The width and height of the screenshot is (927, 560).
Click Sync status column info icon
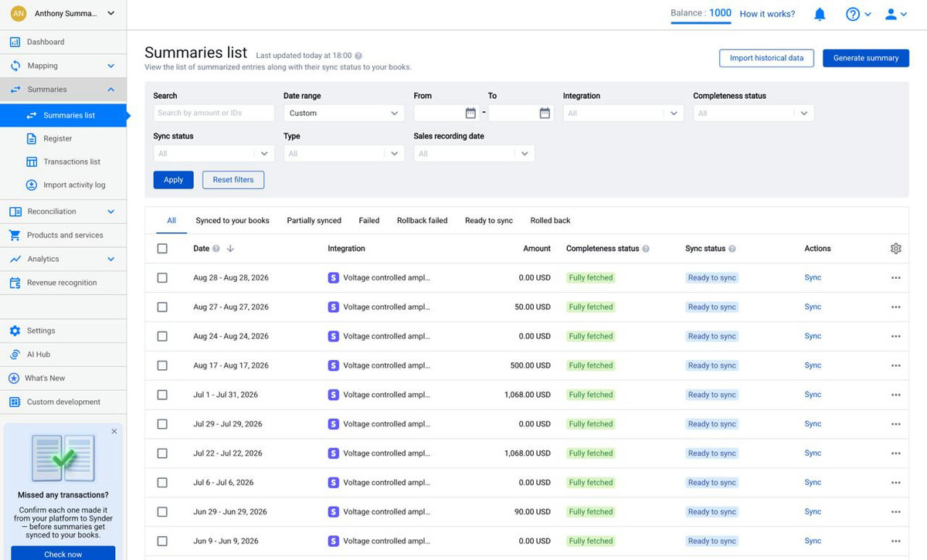point(732,249)
